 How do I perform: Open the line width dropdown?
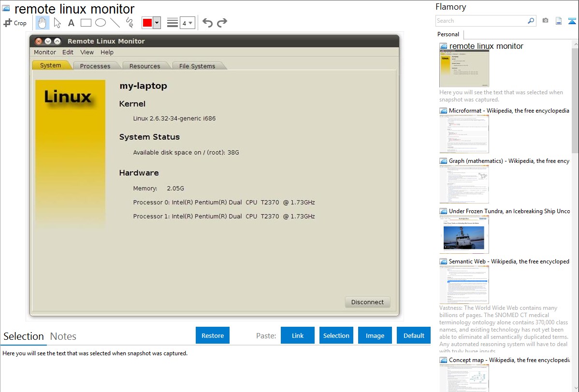[187, 23]
